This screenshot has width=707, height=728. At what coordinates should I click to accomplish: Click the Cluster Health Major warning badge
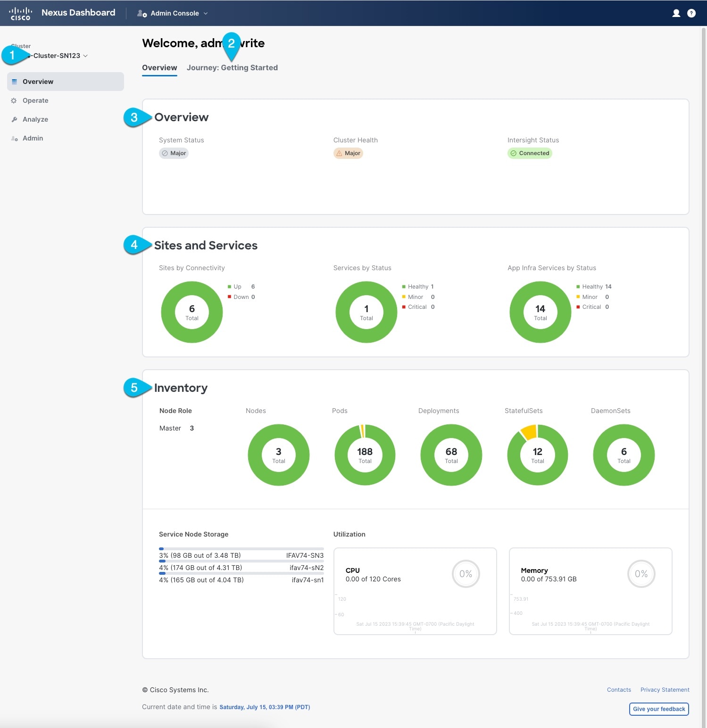click(348, 153)
